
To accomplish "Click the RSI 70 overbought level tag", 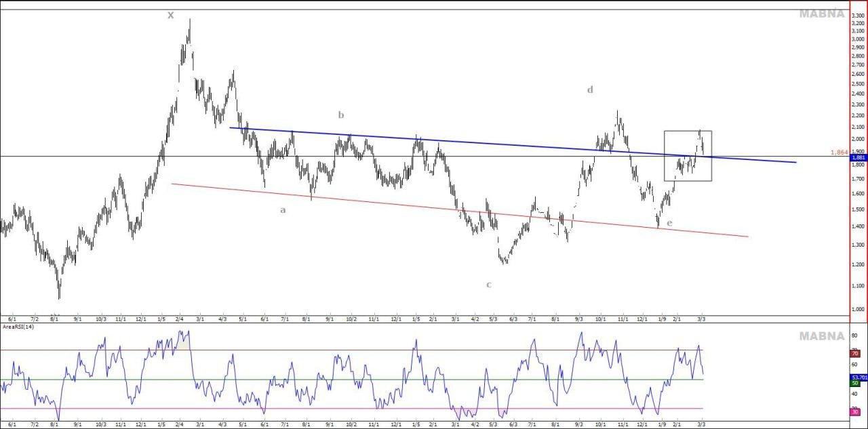I will (x=856, y=353).
